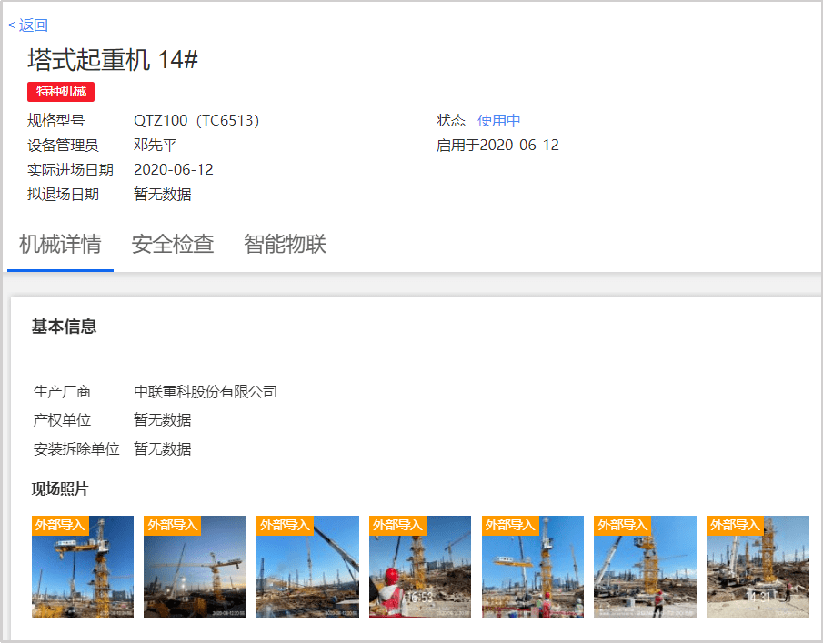Click the 规格型号 label
Image resolution: width=823 pixels, height=644 pixels.
(x=56, y=120)
